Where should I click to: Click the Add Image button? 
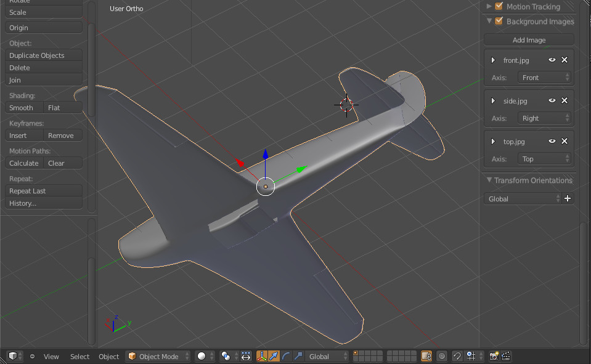pyautogui.click(x=529, y=40)
